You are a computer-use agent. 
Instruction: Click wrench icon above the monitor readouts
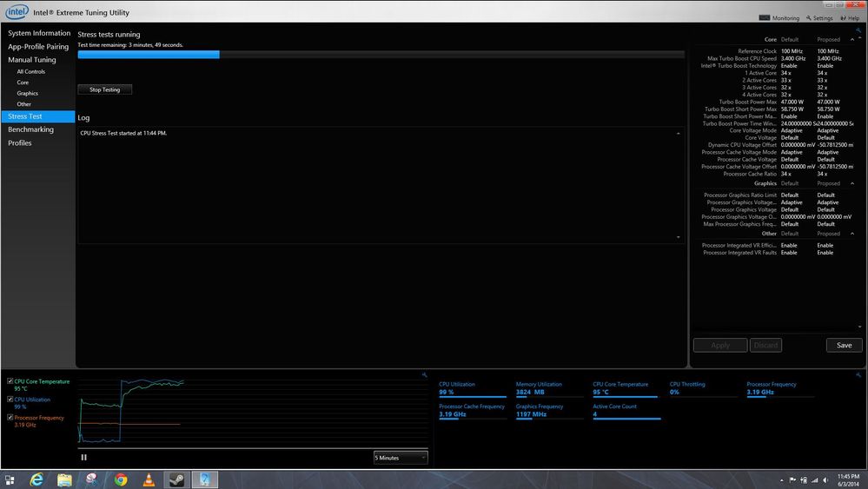[x=858, y=375]
